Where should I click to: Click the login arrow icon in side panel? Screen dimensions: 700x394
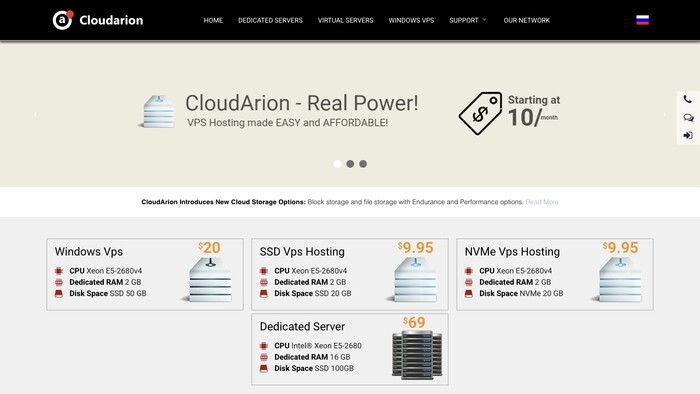coord(688,135)
